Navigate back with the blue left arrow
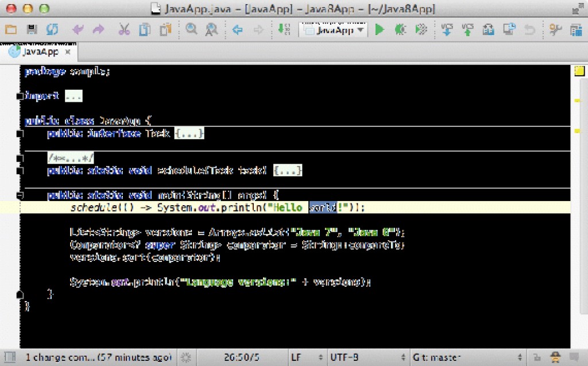This screenshot has width=588, height=366. tap(237, 29)
